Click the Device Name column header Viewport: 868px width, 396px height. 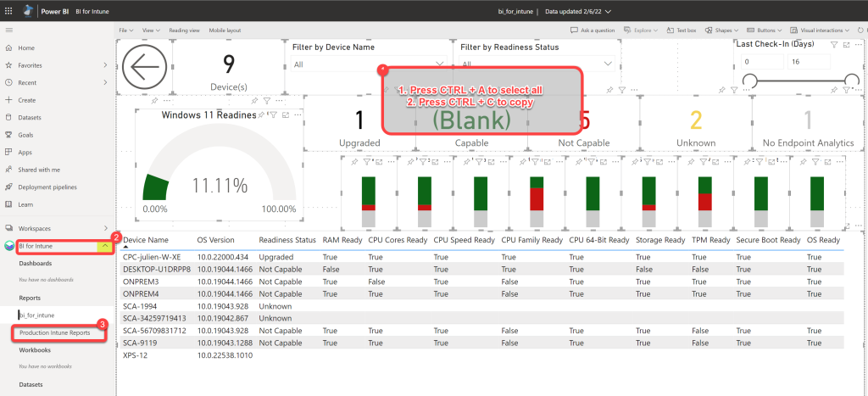pos(146,240)
